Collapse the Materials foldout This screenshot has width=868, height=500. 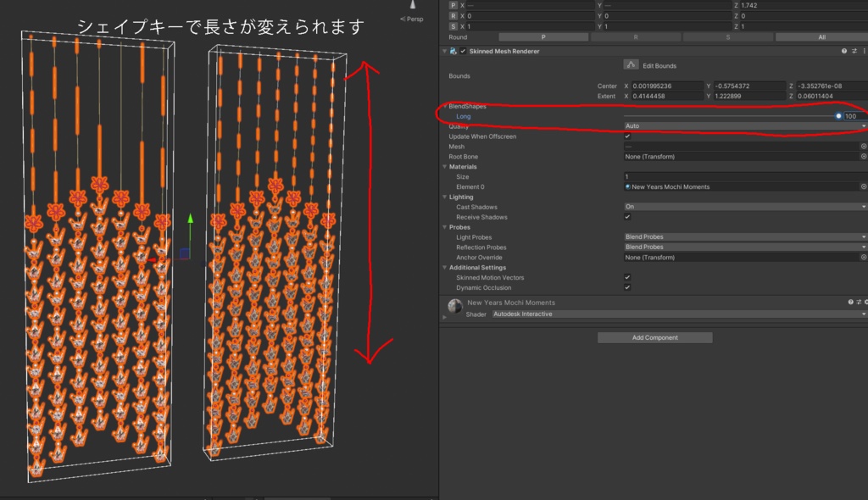(x=444, y=166)
